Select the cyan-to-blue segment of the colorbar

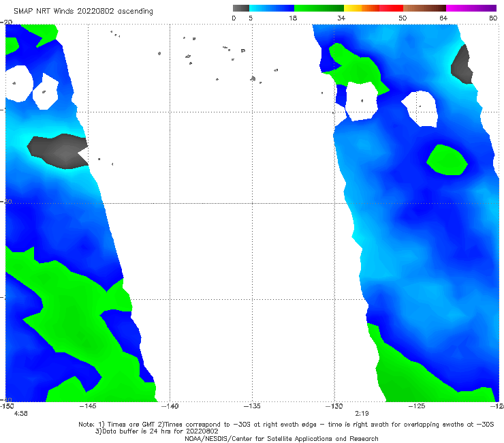coord(272,8)
